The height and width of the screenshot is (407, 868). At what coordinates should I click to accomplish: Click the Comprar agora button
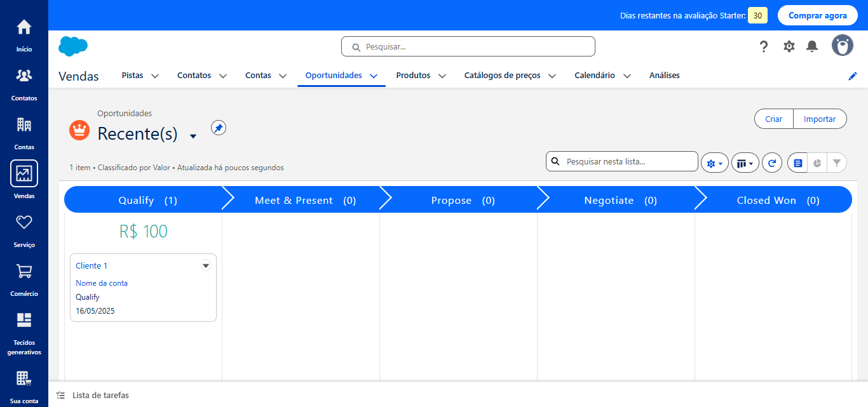coord(818,15)
